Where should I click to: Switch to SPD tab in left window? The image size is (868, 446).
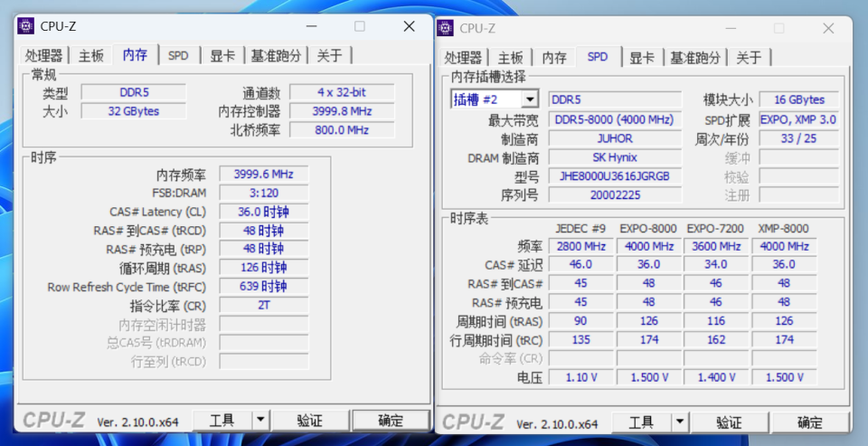[178, 55]
